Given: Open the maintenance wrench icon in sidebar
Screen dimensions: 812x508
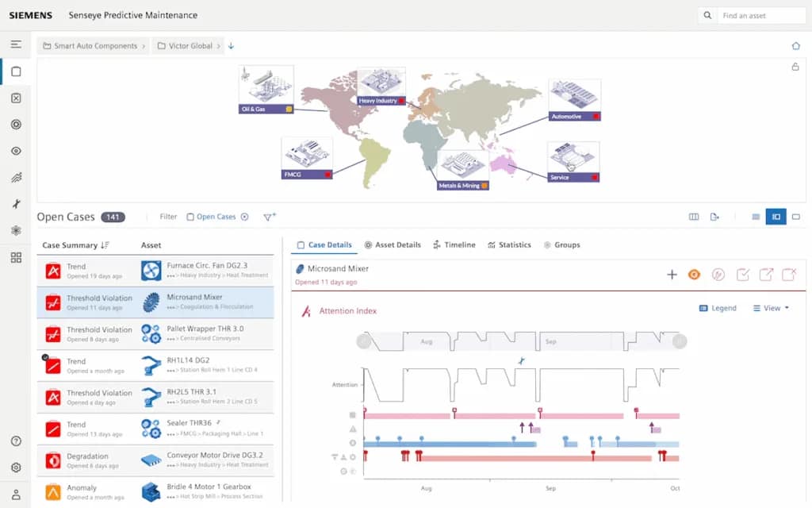Looking at the screenshot, I should (16, 204).
